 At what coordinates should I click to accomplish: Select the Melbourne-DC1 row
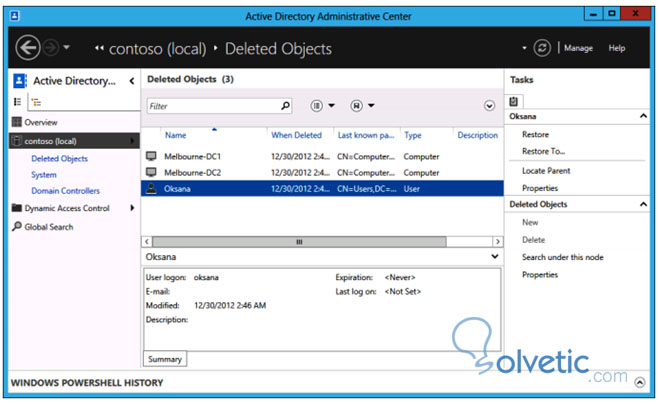pyautogui.click(x=322, y=156)
